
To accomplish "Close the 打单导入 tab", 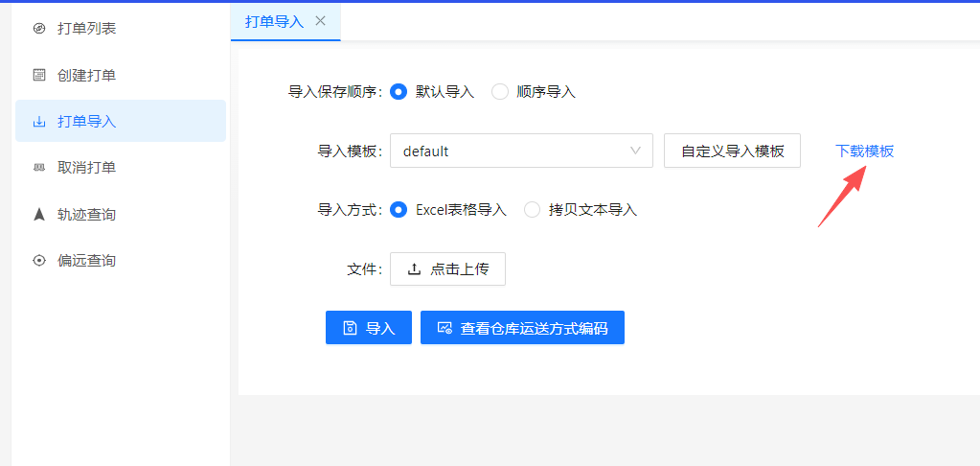I will coord(320,21).
